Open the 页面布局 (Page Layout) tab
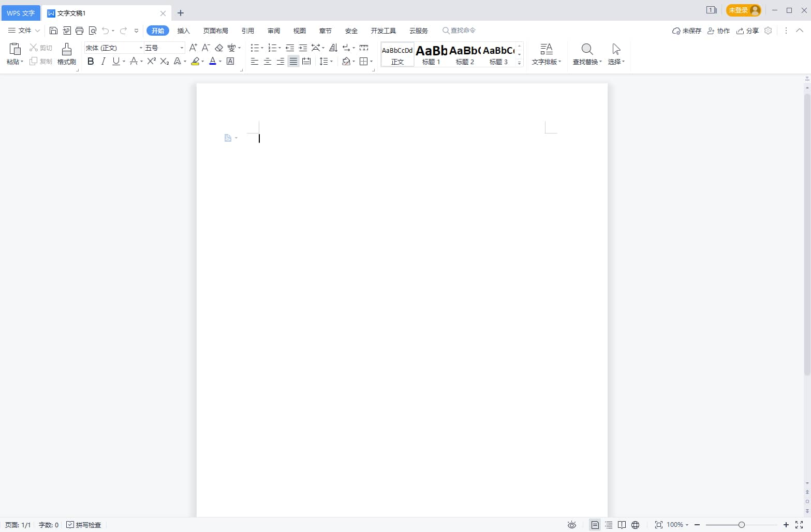This screenshot has width=811, height=532. coord(216,31)
